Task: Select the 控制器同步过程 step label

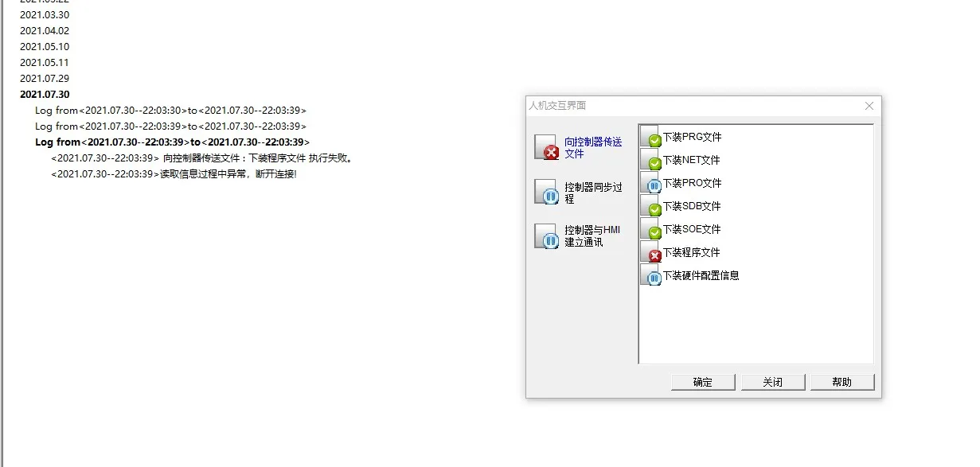Action: pyautogui.click(x=593, y=193)
